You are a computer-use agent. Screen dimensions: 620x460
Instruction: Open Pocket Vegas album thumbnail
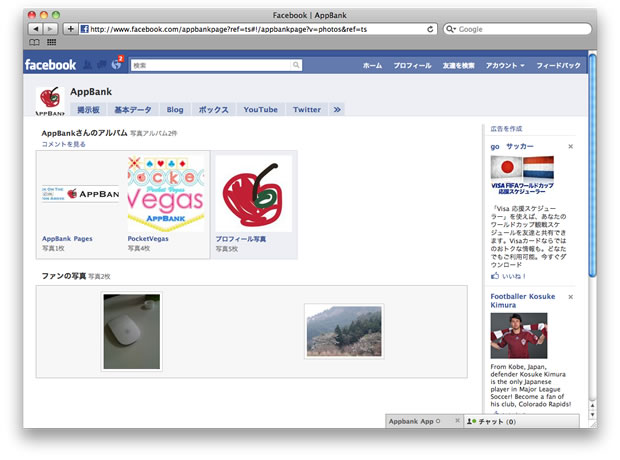coord(166,194)
